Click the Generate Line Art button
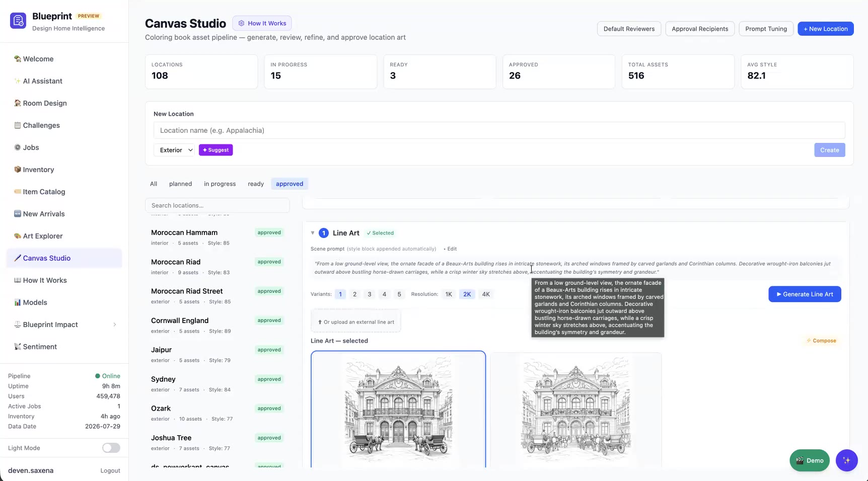868x481 pixels. (805, 294)
